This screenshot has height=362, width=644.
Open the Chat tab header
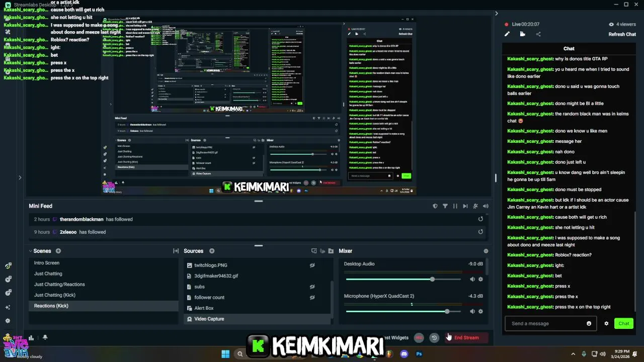pyautogui.click(x=569, y=49)
